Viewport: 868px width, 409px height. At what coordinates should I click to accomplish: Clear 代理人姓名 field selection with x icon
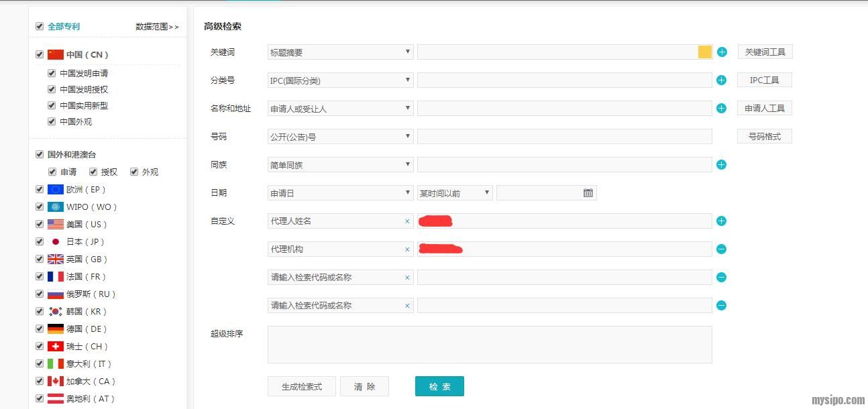406,221
